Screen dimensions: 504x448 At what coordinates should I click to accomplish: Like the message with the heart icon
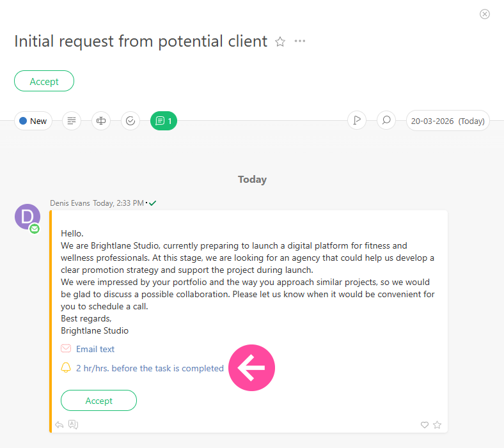coord(424,425)
